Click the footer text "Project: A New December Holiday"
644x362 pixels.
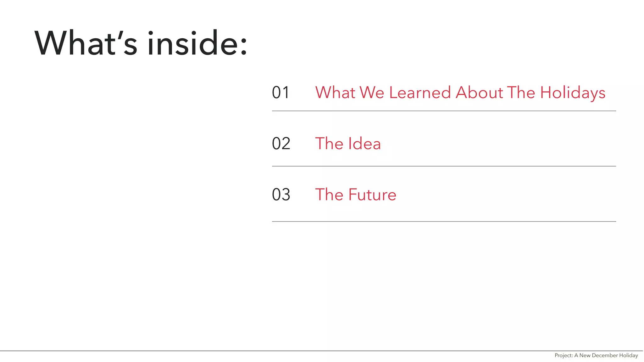(x=596, y=355)
